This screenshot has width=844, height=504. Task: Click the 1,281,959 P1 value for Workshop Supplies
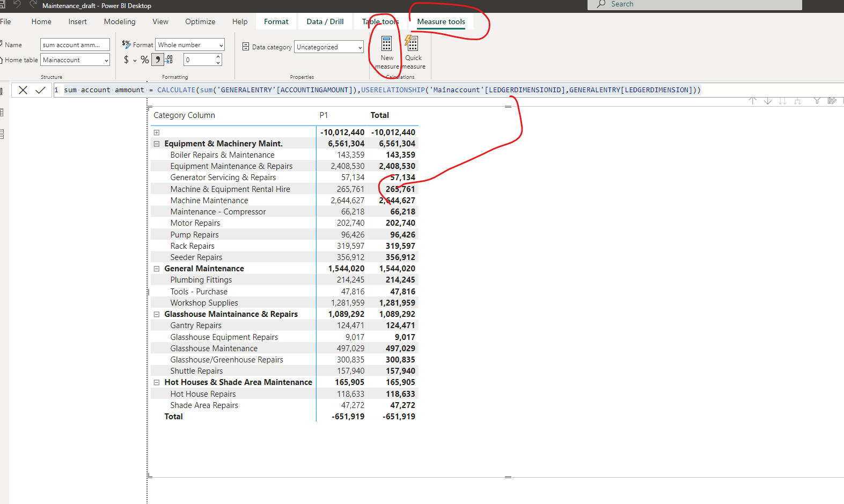(x=348, y=303)
